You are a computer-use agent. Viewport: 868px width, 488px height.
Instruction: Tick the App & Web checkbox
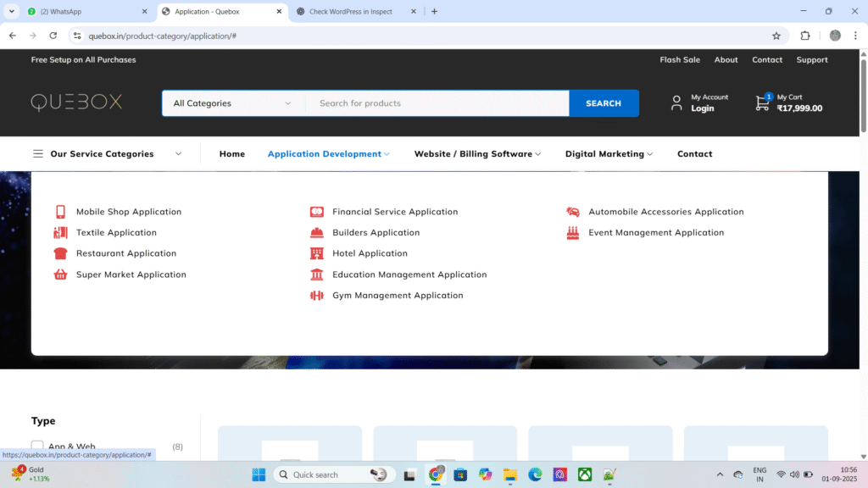[37, 446]
